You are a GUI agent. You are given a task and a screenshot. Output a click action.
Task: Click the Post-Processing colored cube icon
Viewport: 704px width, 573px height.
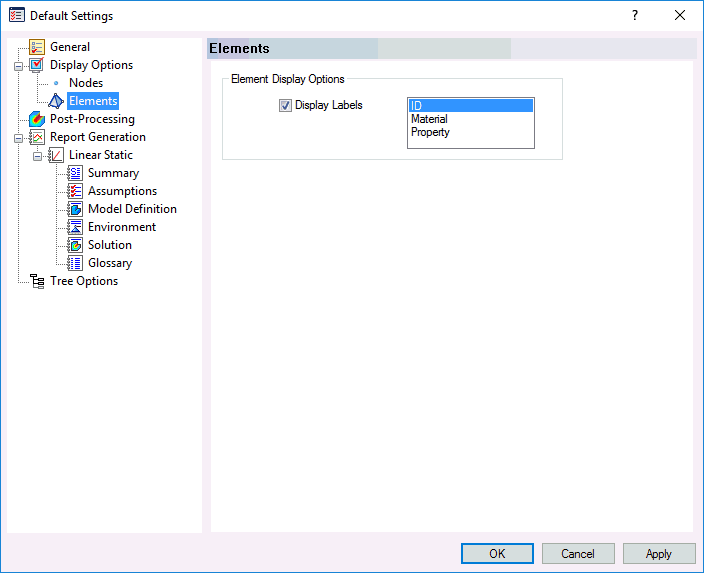(37, 119)
